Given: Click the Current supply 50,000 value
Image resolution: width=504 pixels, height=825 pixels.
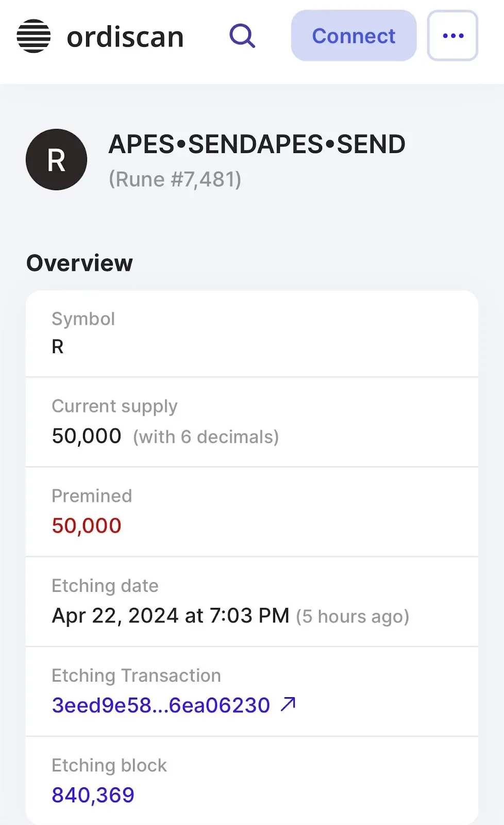Looking at the screenshot, I should click(87, 436).
